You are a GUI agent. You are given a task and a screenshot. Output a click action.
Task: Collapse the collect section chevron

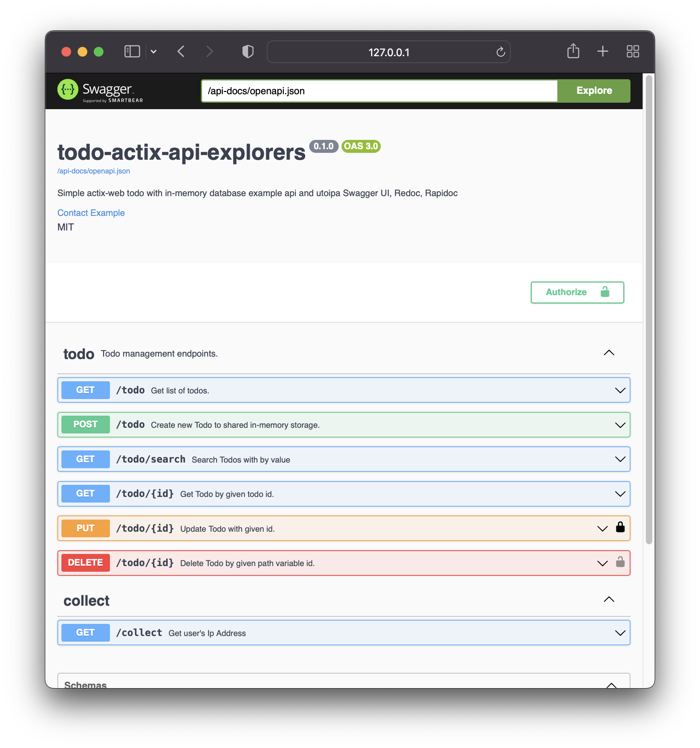point(609,600)
